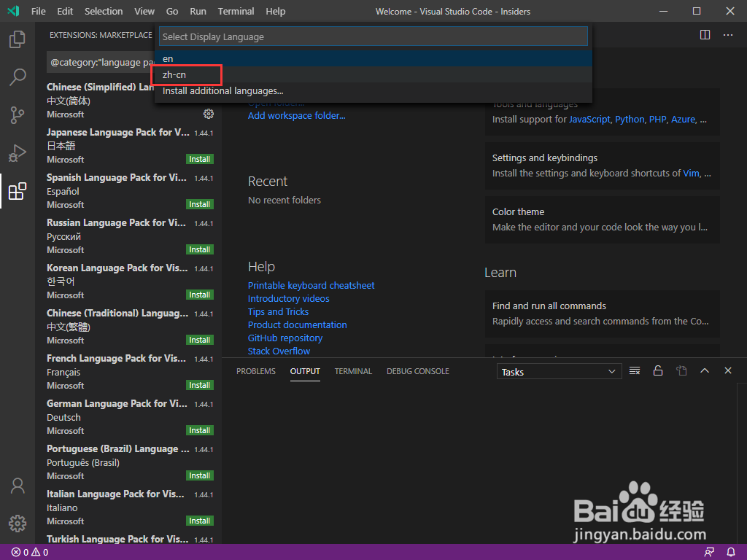Select the Extensions view icon

[x=18, y=191]
